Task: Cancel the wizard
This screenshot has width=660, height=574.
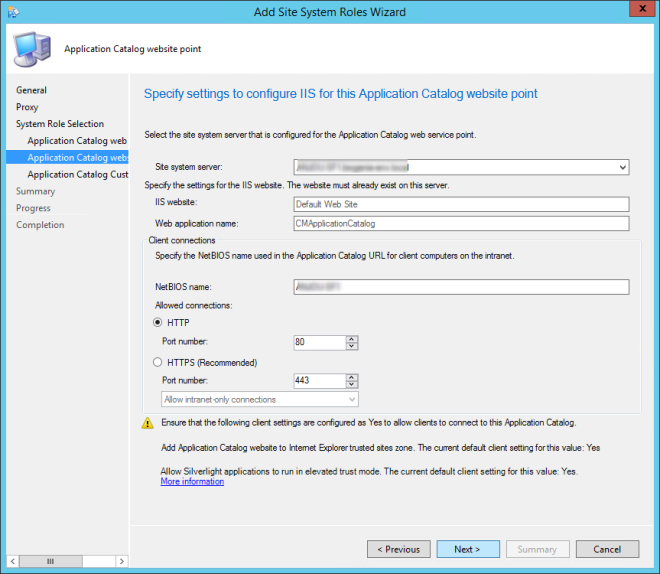Action: click(x=606, y=549)
